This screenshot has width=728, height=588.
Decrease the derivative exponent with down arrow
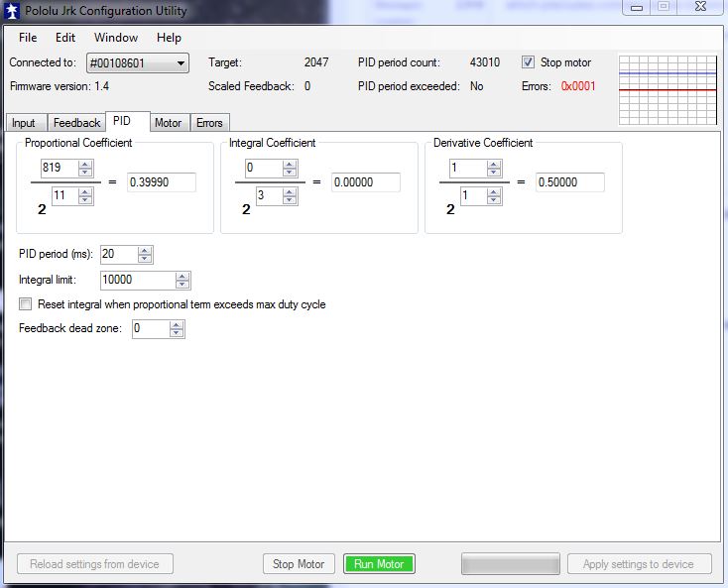coord(494,199)
